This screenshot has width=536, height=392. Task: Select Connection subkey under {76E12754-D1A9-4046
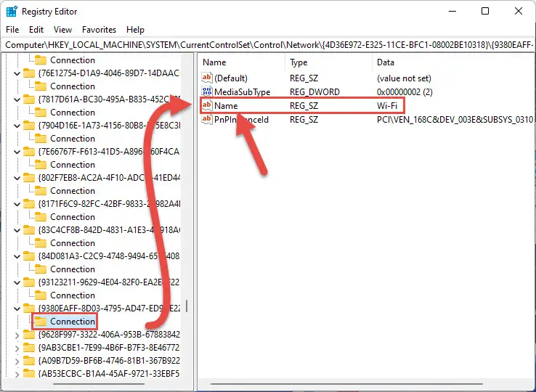tap(73, 86)
